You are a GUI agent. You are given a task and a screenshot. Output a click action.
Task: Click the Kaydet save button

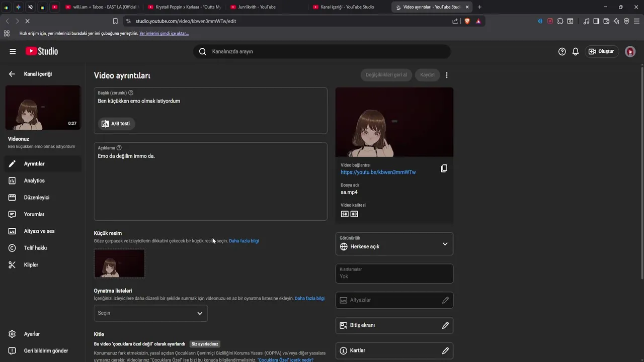pos(427,75)
